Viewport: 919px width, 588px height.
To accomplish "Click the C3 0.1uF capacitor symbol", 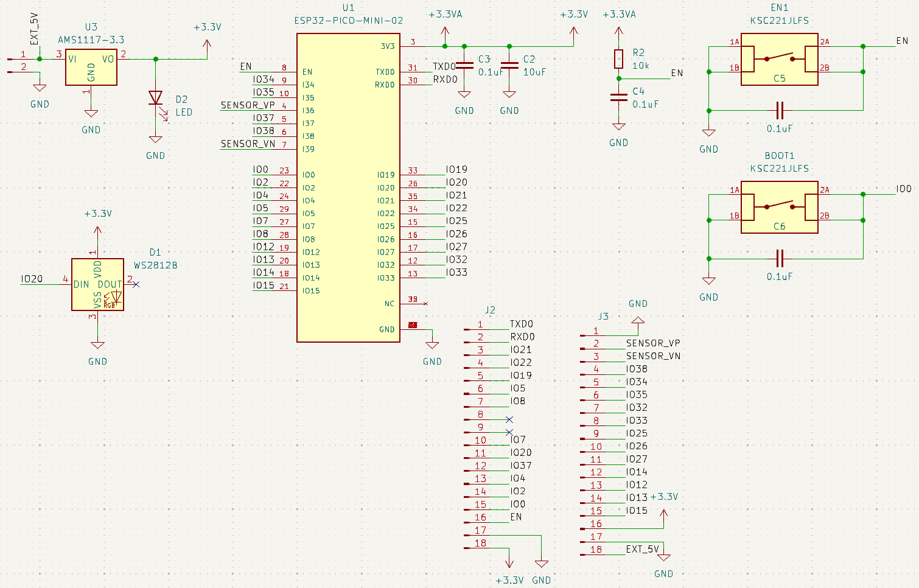I will click(464, 66).
